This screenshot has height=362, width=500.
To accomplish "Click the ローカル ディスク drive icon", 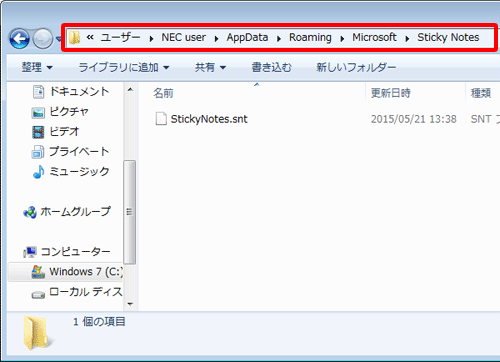I will (38, 295).
